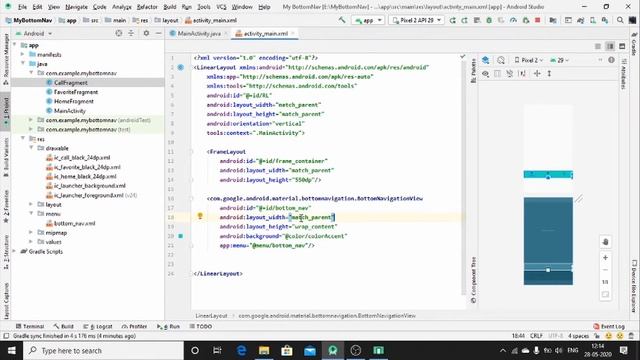Open the SDK Manager icon
The width and height of the screenshot is (640, 360).
[604, 20]
